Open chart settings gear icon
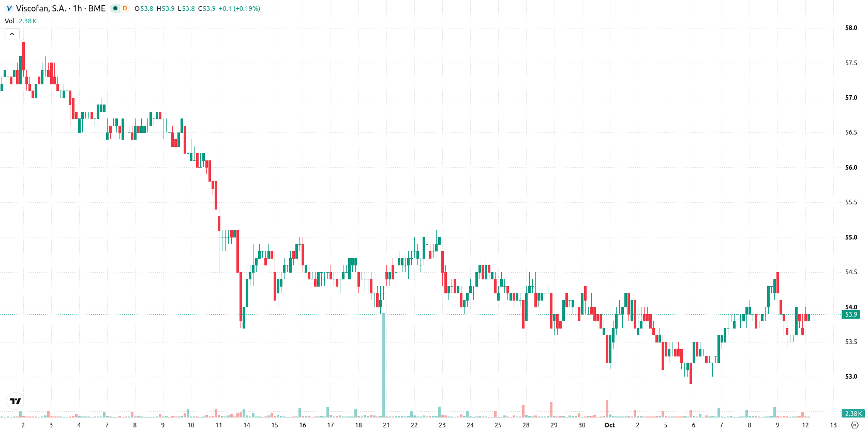Image resolution: width=868 pixels, height=432 pixels. [x=855, y=425]
